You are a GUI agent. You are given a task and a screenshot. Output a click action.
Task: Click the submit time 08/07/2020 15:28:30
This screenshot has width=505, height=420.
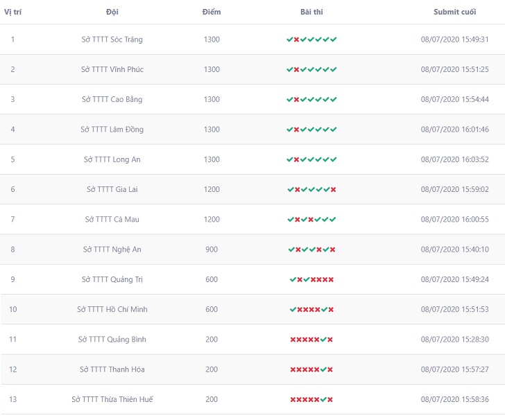point(454,340)
